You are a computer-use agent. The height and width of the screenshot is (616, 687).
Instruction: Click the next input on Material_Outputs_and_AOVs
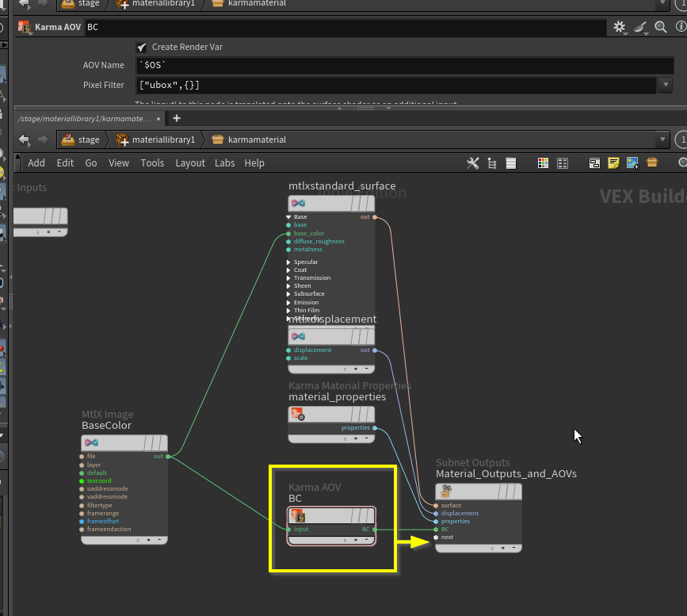(x=436, y=538)
